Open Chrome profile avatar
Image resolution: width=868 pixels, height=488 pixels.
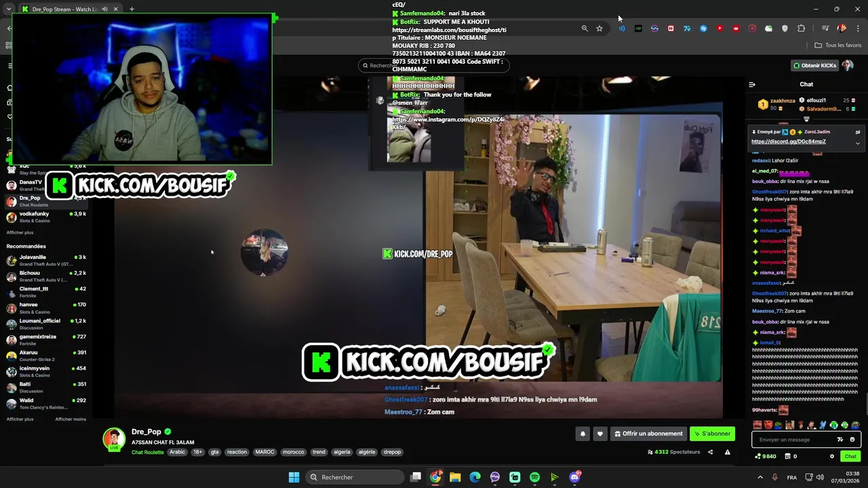pos(842,28)
